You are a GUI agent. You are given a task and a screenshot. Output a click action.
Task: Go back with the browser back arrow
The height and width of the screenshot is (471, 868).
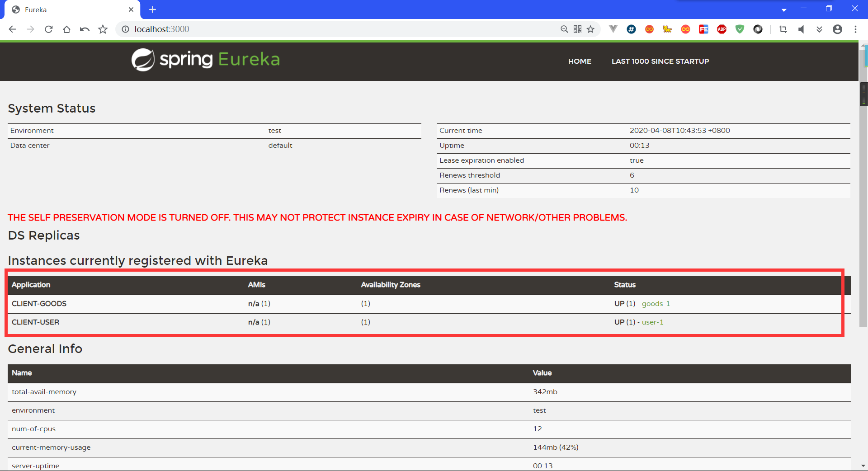coord(13,29)
